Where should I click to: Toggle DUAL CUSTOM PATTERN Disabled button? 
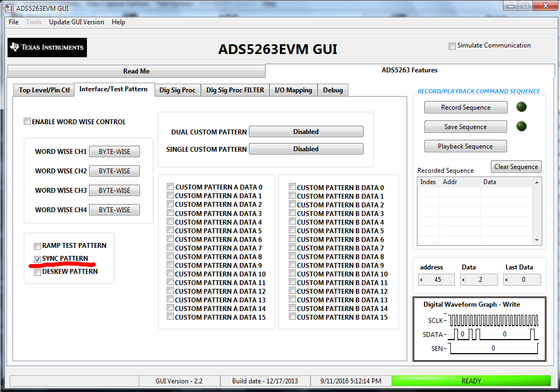click(x=306, y=131)
